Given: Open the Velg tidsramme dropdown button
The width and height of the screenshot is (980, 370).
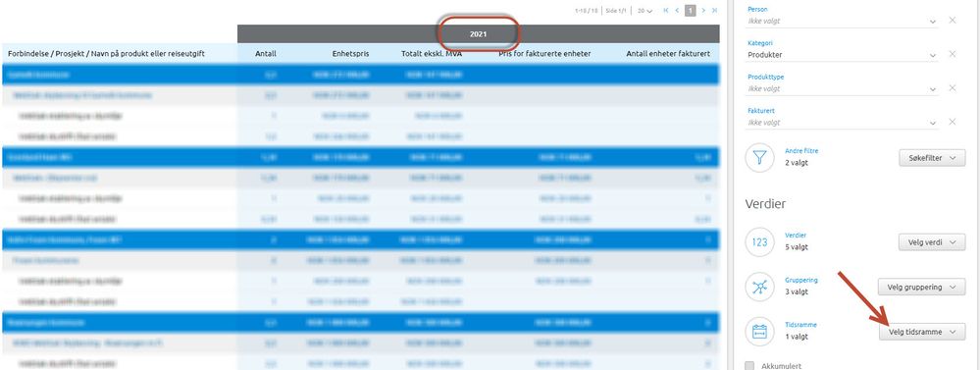Looking at the screenshot, I should [x=922, y=332].
